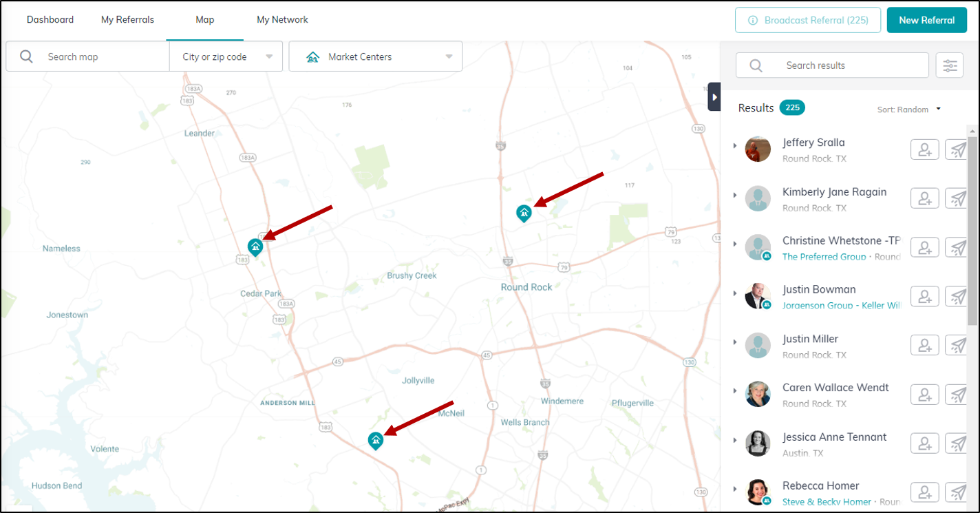Add Kimberly Jane Ragain to your network
This screenshot has height=513, width=980.
click(x=924, y=198)
